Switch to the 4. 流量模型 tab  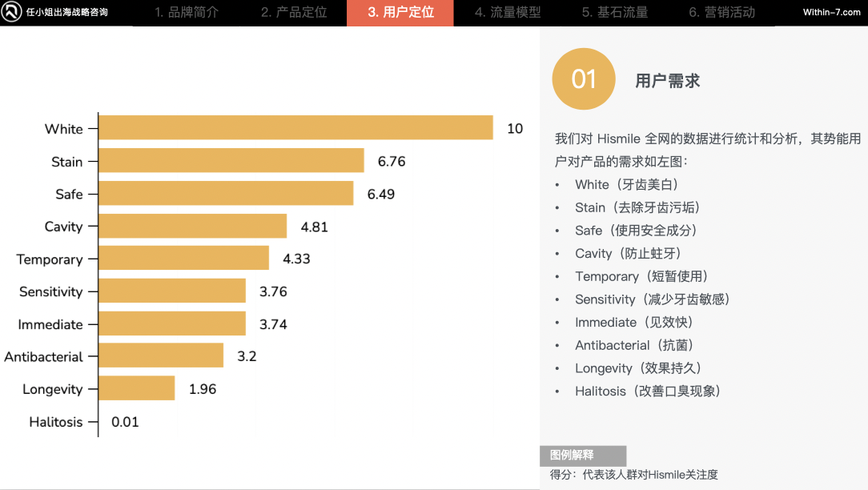tap(507, 13)
